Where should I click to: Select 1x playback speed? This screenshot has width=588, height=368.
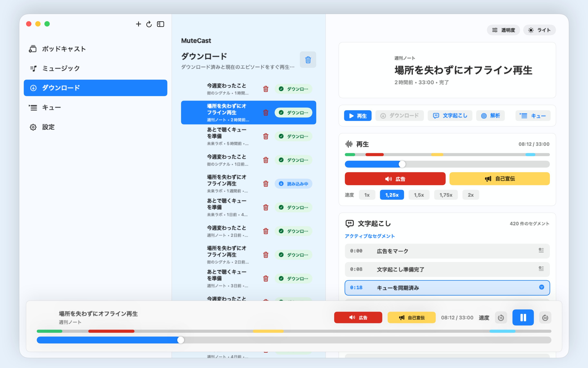367,195
